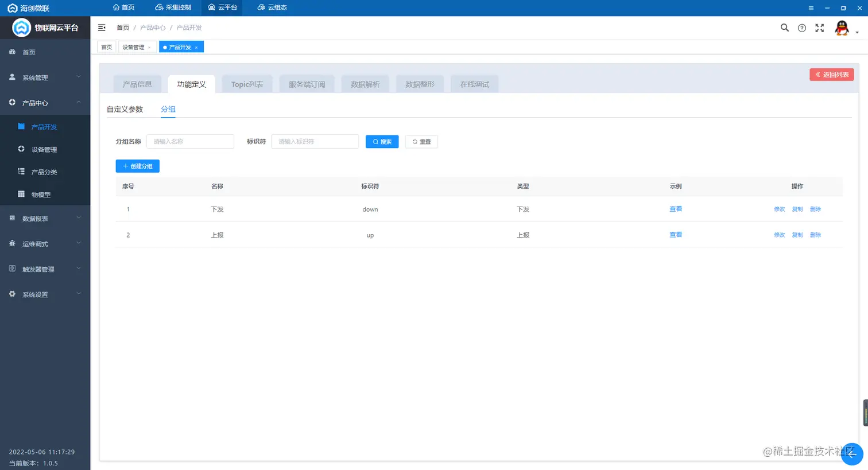This screenshot has height=470, width=868.
Task: Click the 创建分组 button
Action: [x=138, y=166]
